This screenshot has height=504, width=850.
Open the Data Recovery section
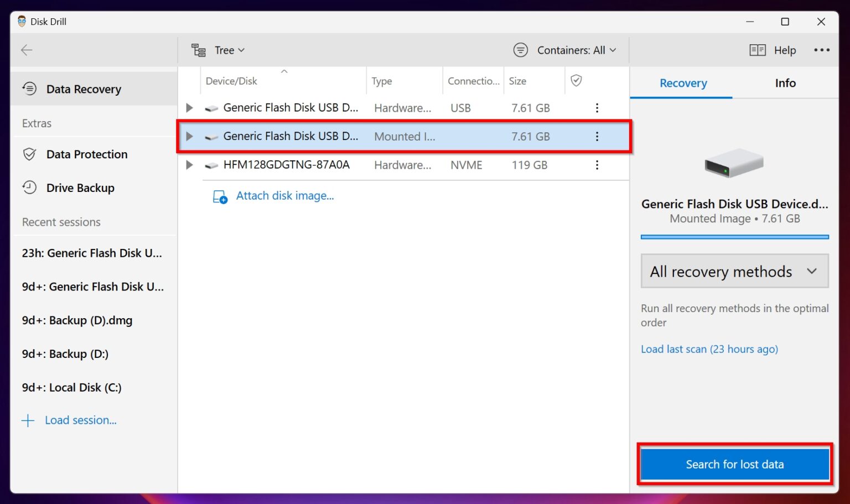tap(84, 89)
